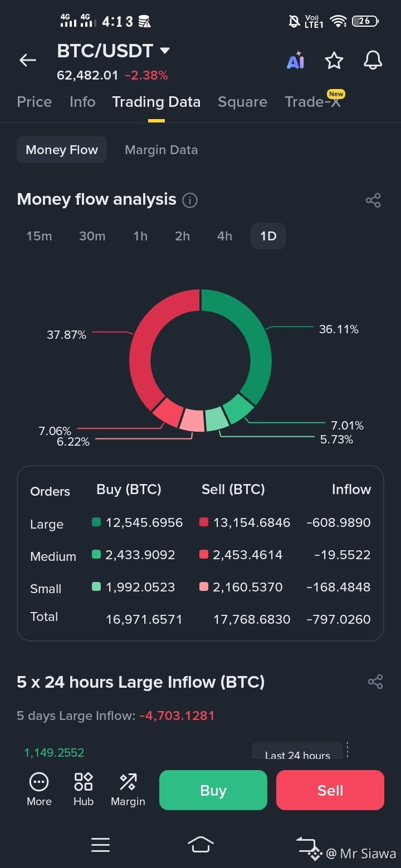
Task: Open the Trade-X tab
Action: pyautogui.click(x=313, y=102)
